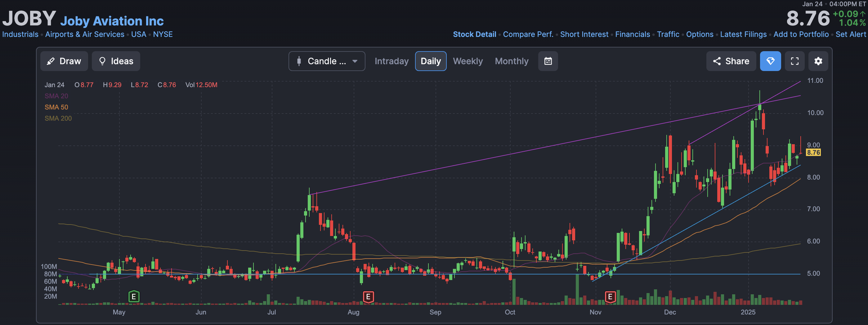Open Short Interest link
This screenshot has height=325, width=868.
(584, 34)
